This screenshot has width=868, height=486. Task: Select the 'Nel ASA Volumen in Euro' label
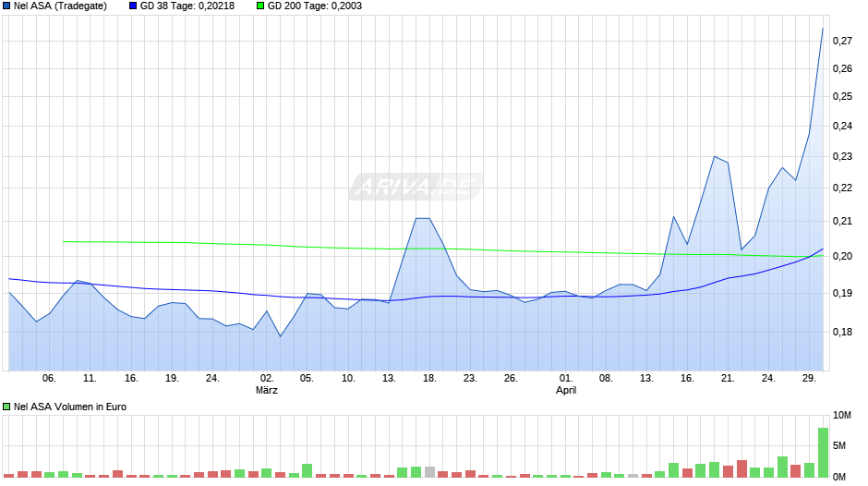70,407
